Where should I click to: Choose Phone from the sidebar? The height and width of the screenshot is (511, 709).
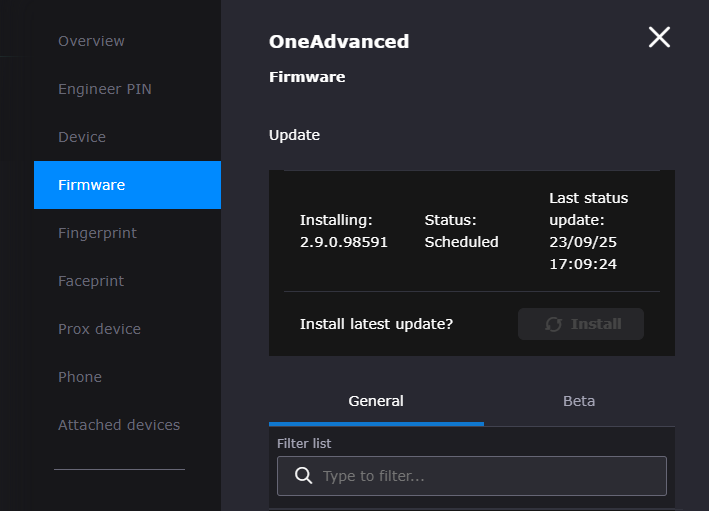tap(80, 377)
